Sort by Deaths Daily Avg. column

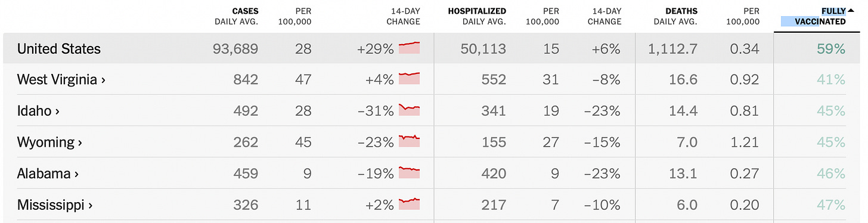pyautogui.click(x=675, y=16)
